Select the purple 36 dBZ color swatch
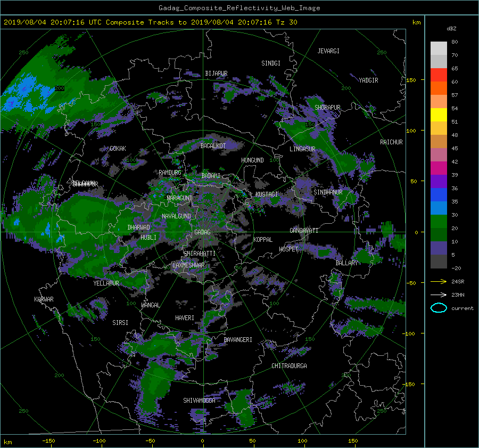 (439, 182)
